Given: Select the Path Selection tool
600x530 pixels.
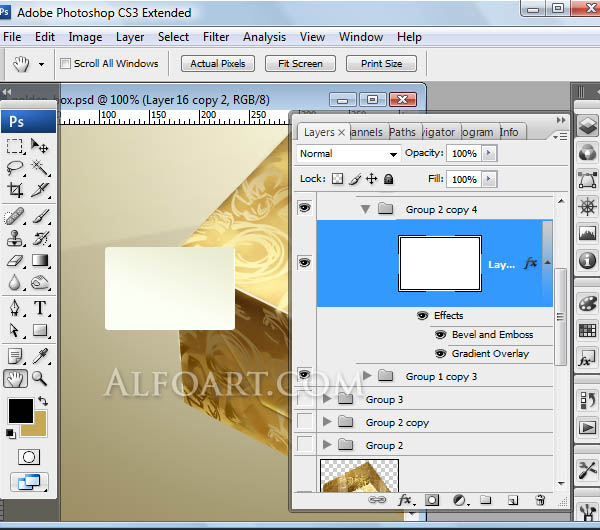Looking at the screenshot, I should (x=15, y=330).
